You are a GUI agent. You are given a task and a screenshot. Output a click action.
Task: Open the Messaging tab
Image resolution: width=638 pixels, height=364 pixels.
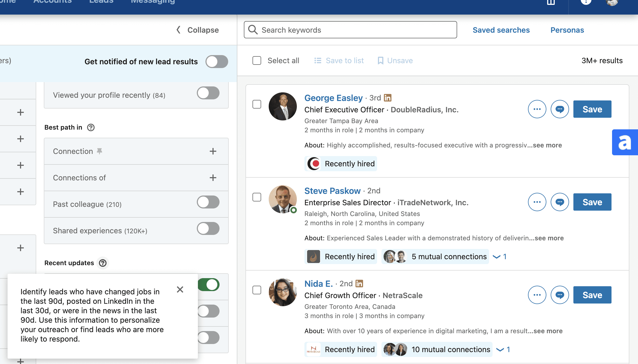click(153, 2)
